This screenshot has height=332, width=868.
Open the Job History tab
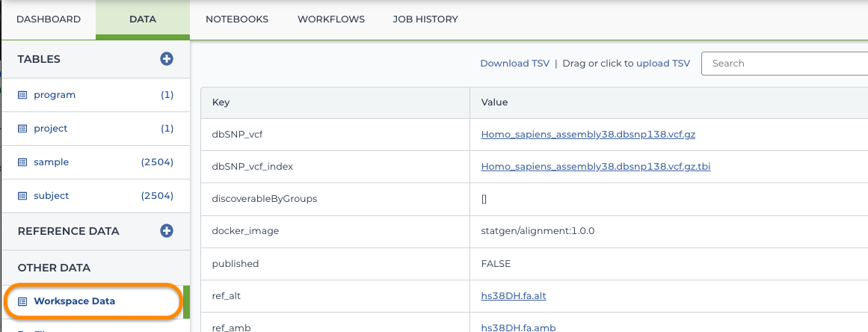pos(425,19)
